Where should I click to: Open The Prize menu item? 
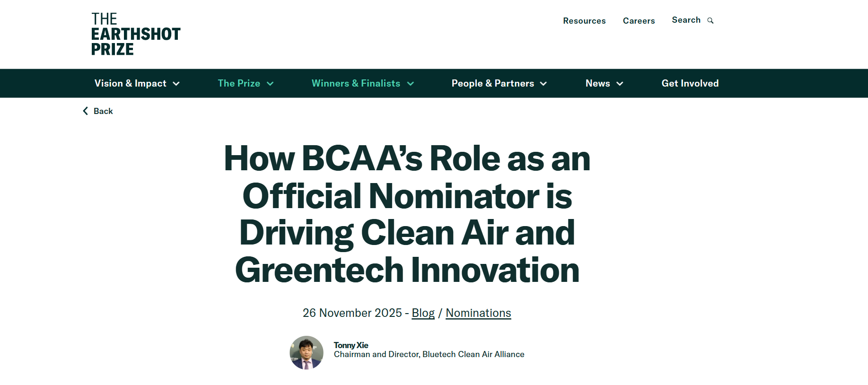point(239,83)
